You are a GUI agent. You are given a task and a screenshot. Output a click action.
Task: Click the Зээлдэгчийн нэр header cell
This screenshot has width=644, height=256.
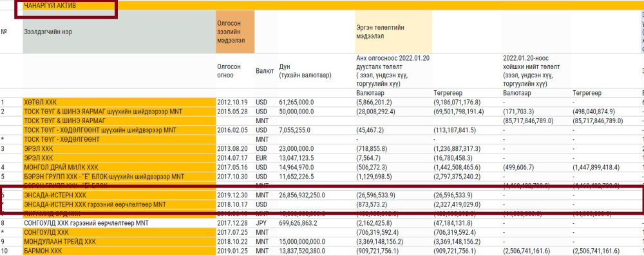pyautogui.click(x=119, y=32)
